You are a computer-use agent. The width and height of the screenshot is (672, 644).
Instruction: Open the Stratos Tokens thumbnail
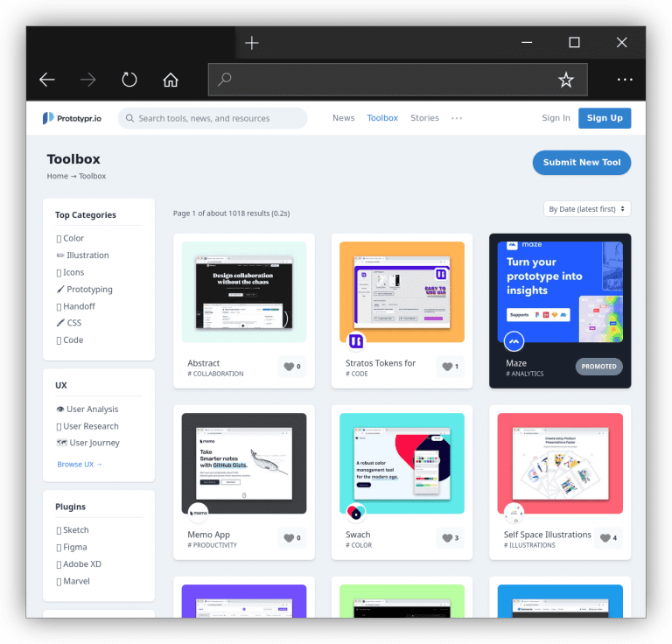pos(402,291)
